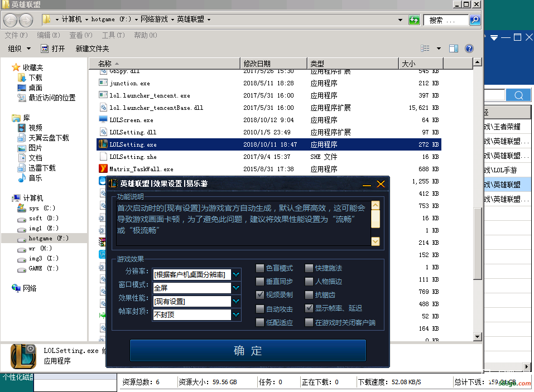Go forward with the Explorer forward arrow
The image size is (534, 392).
click(x=26, y=20)
